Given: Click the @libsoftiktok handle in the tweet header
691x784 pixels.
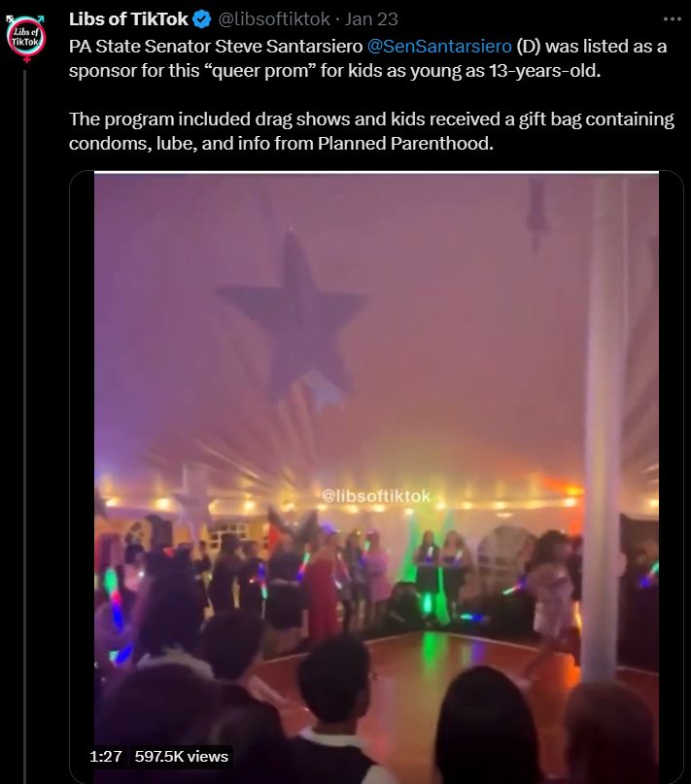Looking at the screenshot, I should click(274, 19).
